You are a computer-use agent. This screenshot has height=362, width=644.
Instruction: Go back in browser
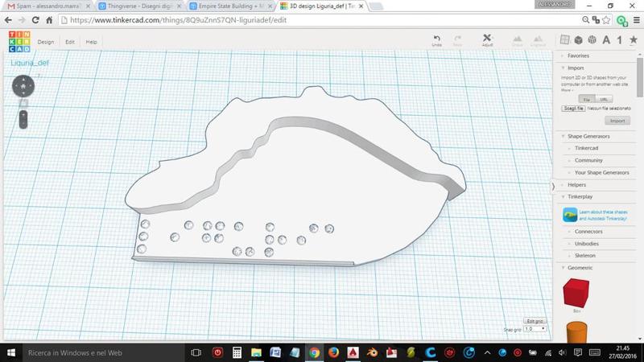click(x=8, y=19)
